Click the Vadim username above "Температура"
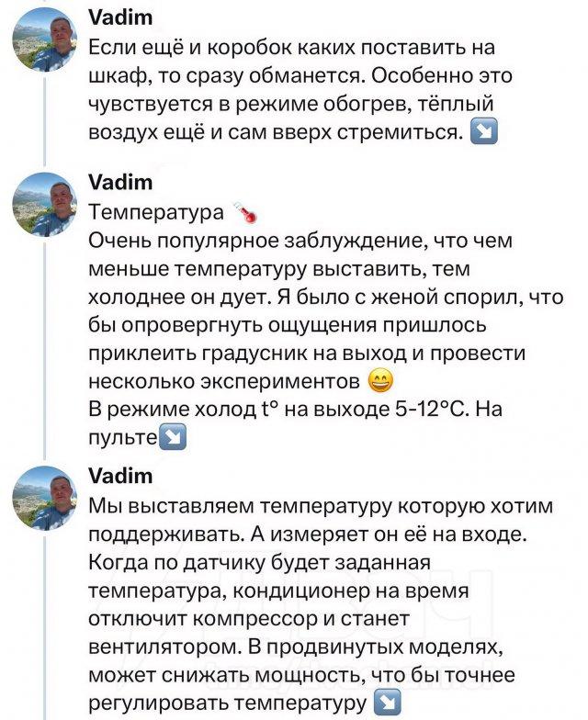Screen dimensions: 588x720 pos(120,184)
